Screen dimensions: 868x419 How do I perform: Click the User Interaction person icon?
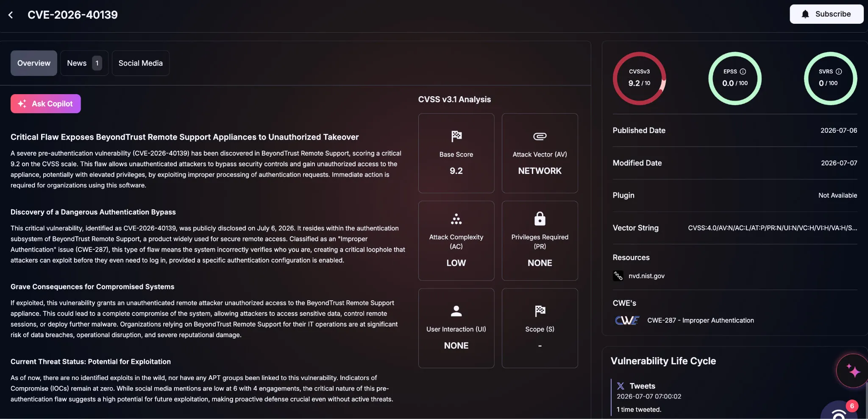pos(456,311)
